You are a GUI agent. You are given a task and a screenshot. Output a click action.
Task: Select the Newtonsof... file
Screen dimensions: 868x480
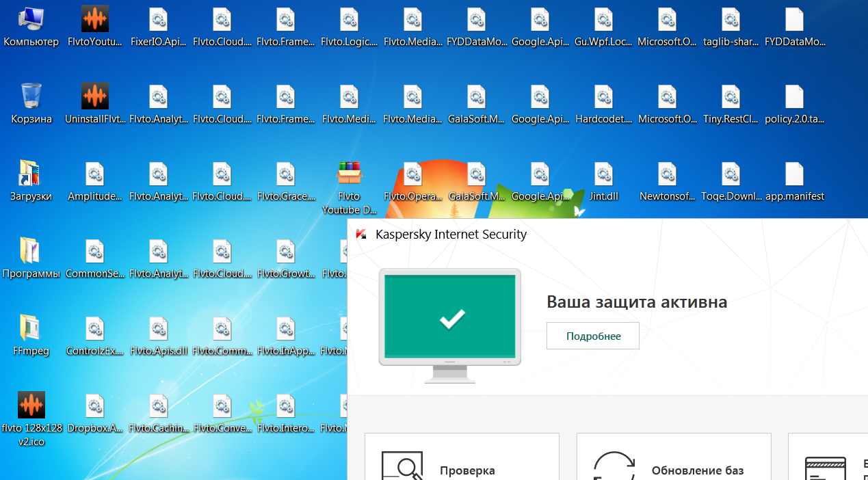[x=667, y=182]
